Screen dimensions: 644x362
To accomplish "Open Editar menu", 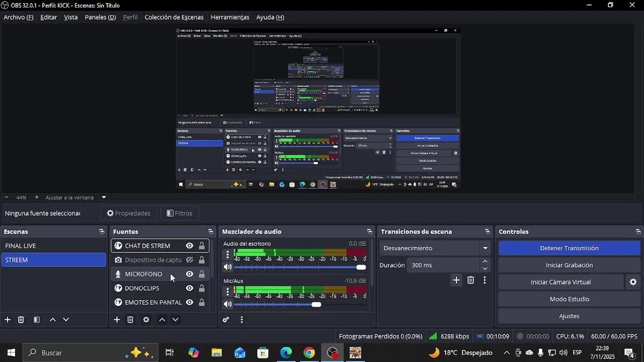I will coord(49,17).
